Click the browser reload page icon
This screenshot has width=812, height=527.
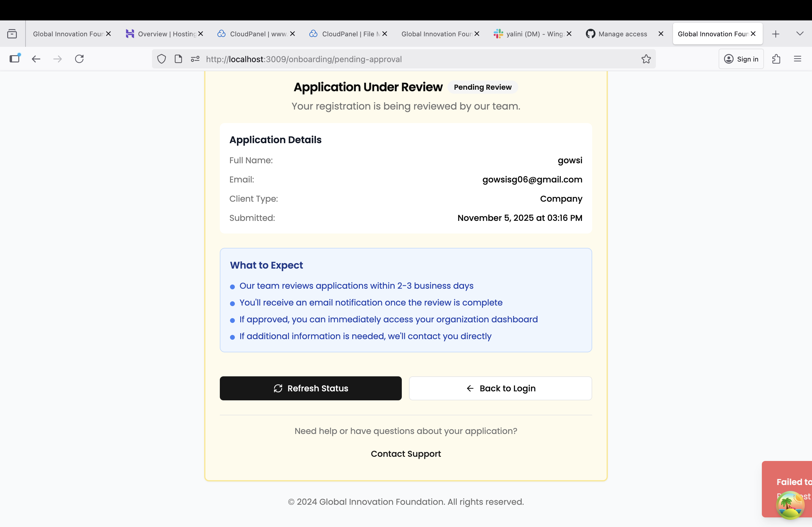tap(79, 59)
